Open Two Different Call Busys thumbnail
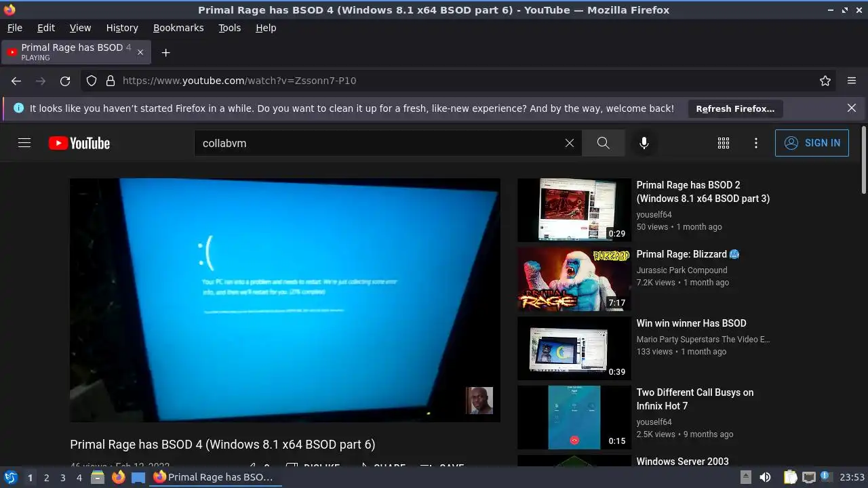Viewport: 868px width, 488px height. [x=574, y=418]
